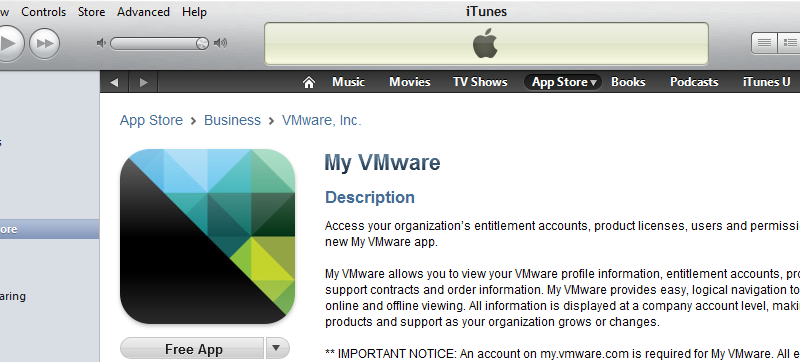Open the Advanced menu
This screenshot has width=800, height=362.
pyautogui.click(x=143, y=12)
